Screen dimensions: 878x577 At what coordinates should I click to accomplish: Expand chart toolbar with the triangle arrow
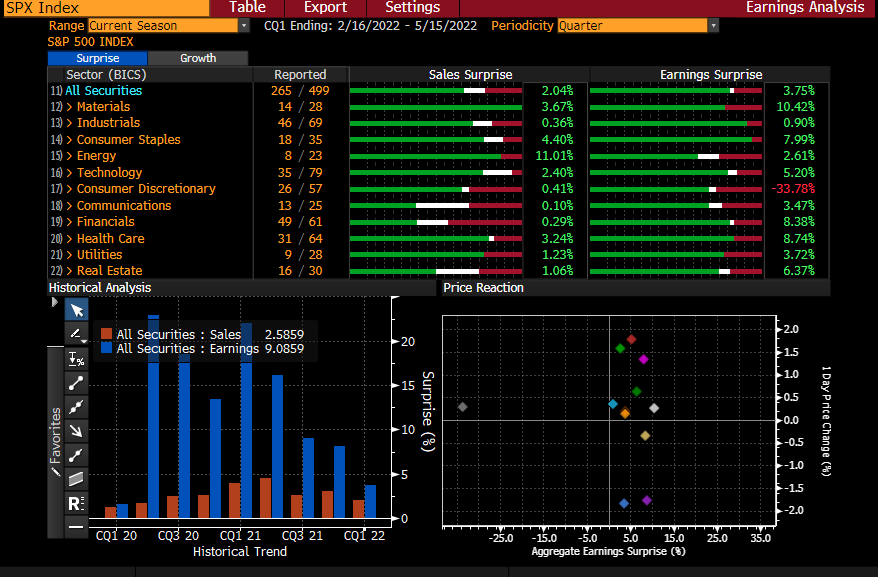[54, 303]
